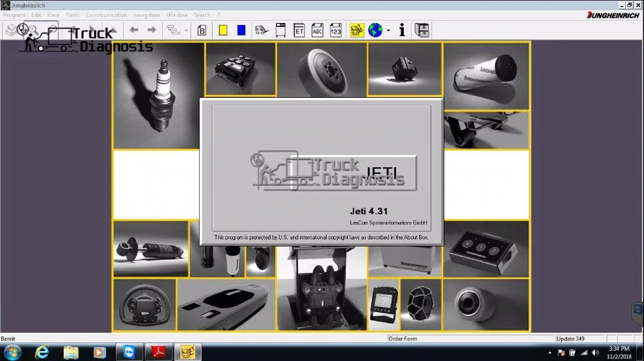Click the controller module thumbnail at top
The image size is (644, 361).
pos(241,69)
